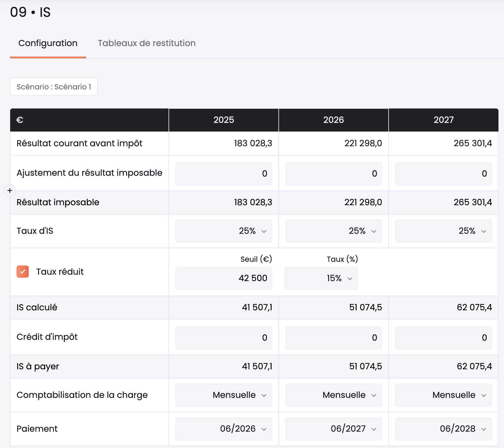Change 2025 Comptabilisation de la charge Mensuelle
The image size is (504, 448).
point(223,395)
